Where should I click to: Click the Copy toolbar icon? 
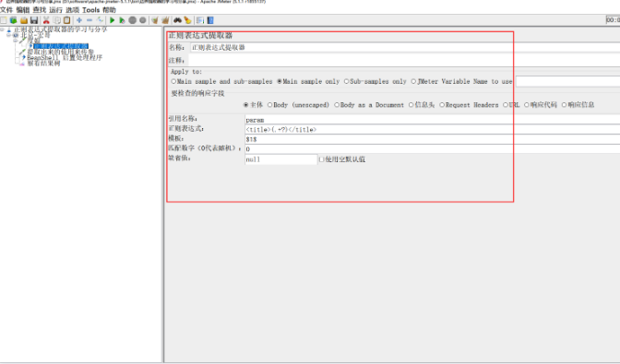pos(57,20)
